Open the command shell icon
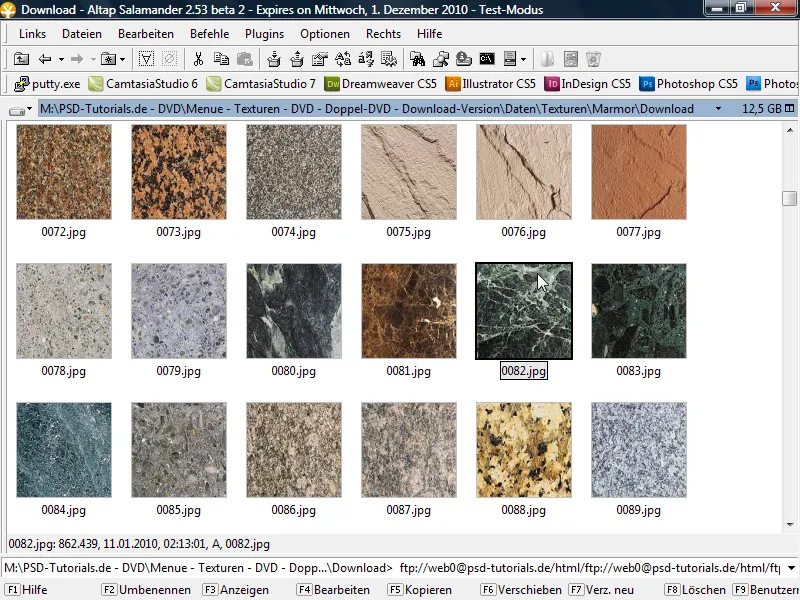 (487, 59)
